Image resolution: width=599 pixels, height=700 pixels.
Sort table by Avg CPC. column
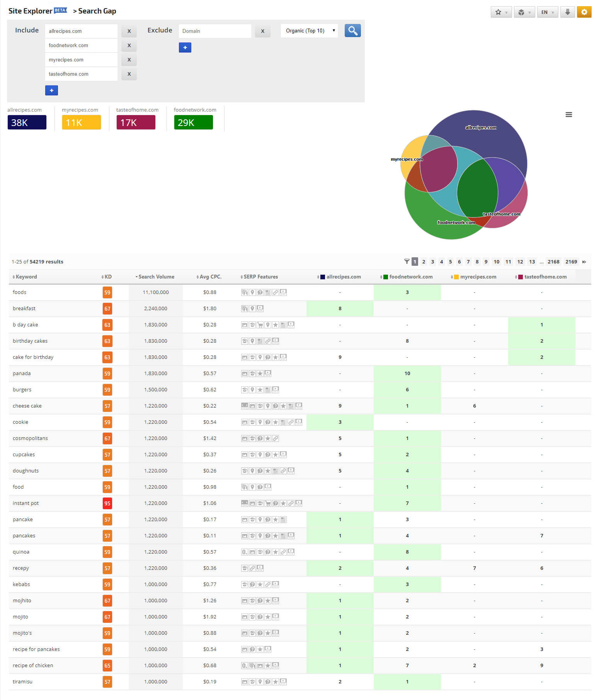click(209, 277)
